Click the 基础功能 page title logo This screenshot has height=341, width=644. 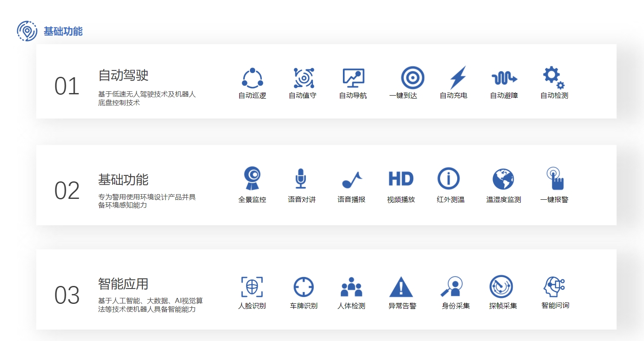point(27,31)
